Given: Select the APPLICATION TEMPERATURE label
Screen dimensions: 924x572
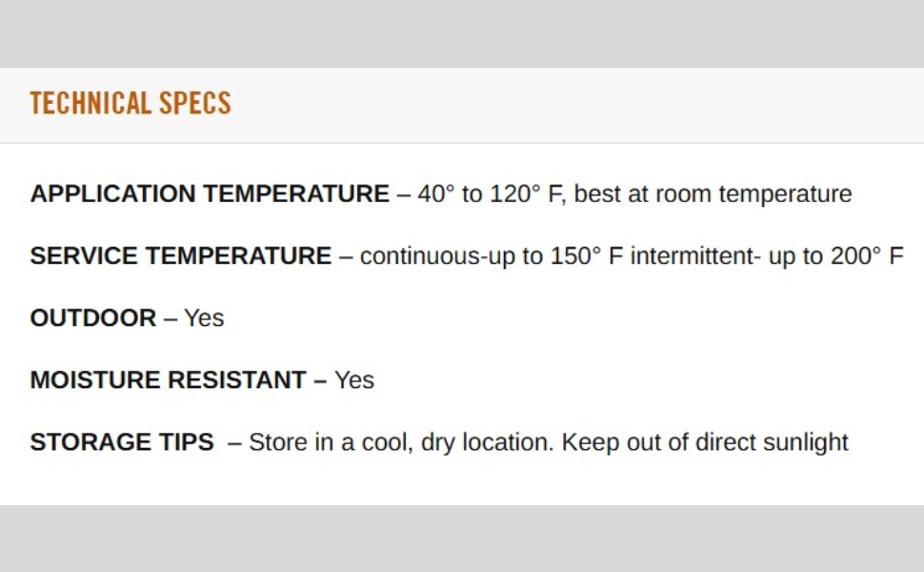Looking at the screenshot, I should [210, 194].
